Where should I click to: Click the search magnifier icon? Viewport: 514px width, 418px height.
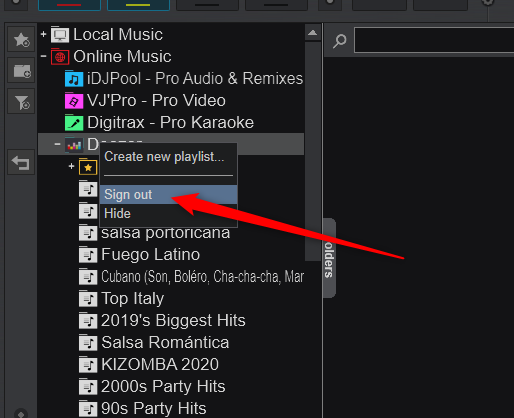(x=339, y=41)
